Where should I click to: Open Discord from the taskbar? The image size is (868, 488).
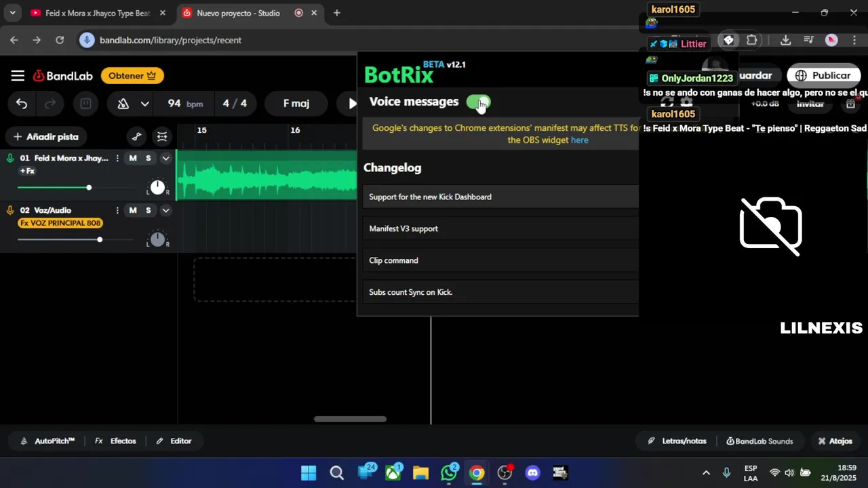(532, 472)
